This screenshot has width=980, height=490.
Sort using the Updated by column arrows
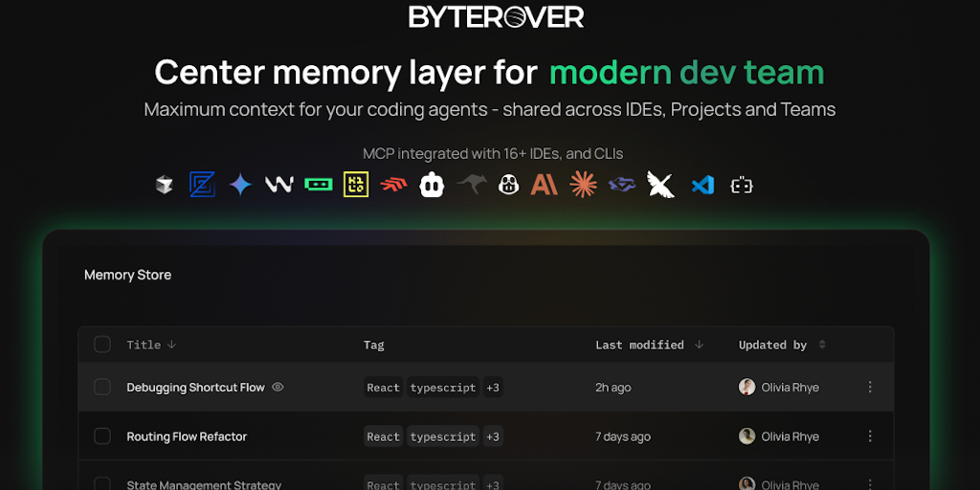pyautogui.click(x=822, y=345)
